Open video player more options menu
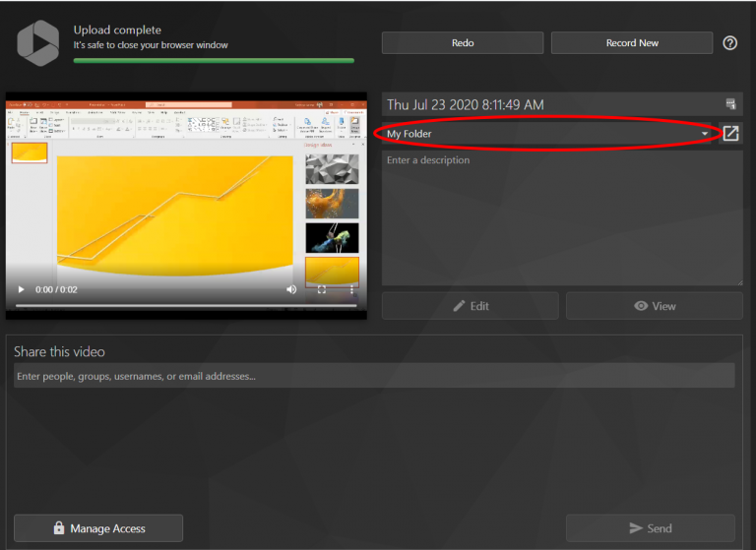Image resolution: width=756 pixels, height=550 pixels. click(x=352, y=289)
